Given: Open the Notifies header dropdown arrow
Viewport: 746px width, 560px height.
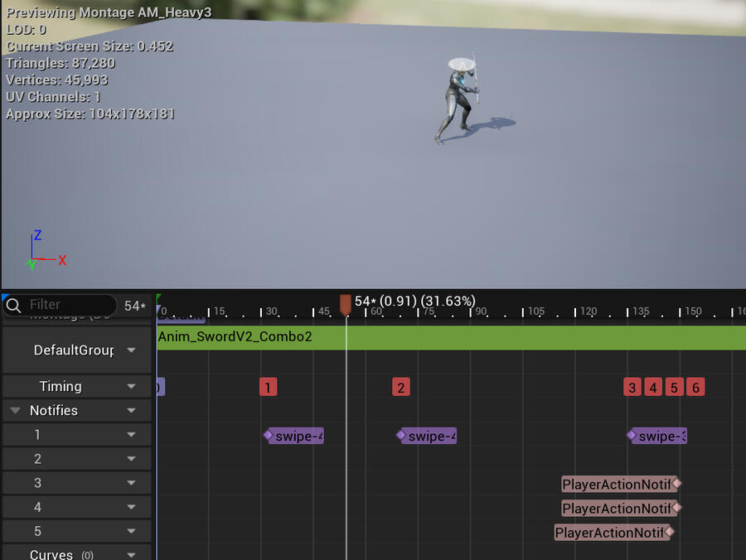Looking at the screenshot, I should click(131, 411).
